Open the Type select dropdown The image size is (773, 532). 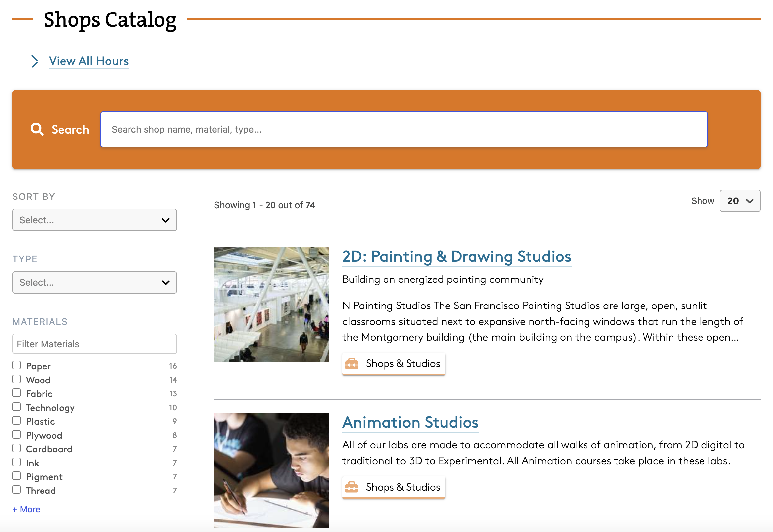(x=95, y=283)
